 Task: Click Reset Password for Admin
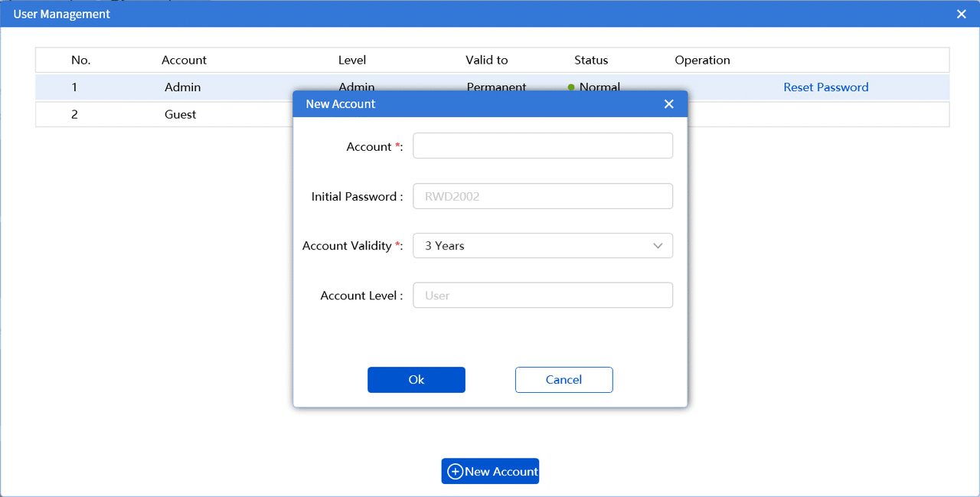click(826, 87)
